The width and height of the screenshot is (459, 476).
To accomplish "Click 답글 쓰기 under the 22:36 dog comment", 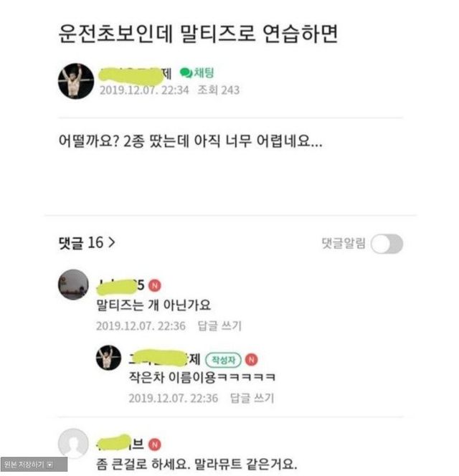I will (219, 326).
